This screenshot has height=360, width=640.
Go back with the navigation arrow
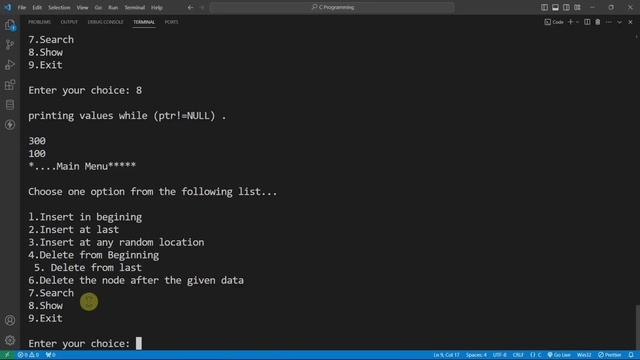click(190, 7)
